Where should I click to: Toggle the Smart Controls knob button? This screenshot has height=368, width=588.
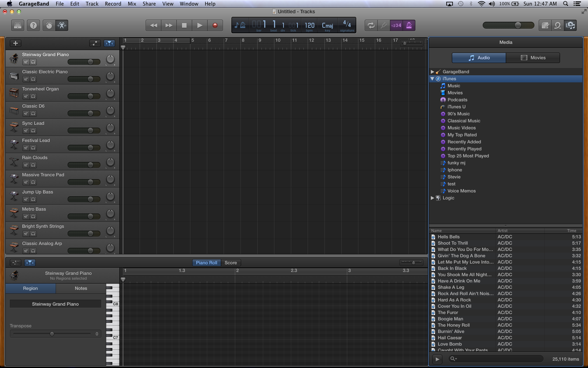49,25
